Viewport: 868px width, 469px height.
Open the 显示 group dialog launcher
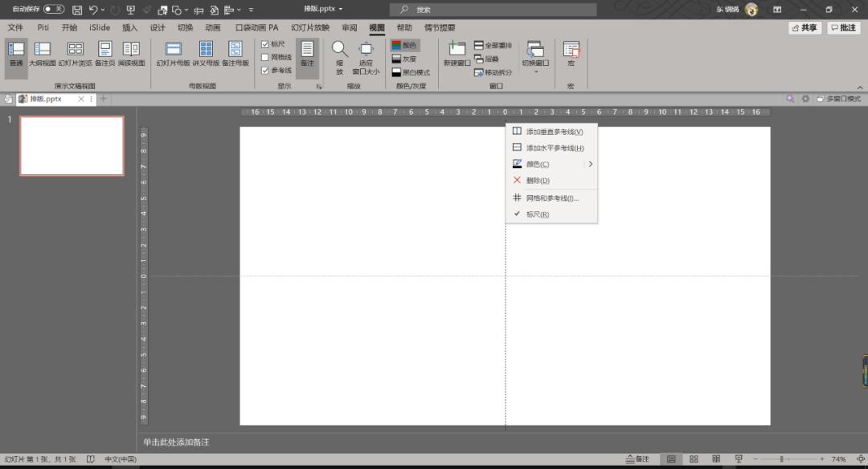(319, 86)
